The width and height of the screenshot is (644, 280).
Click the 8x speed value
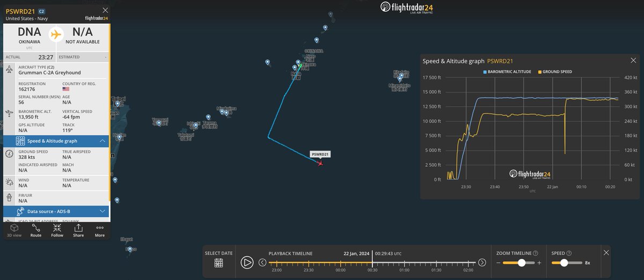588,263
